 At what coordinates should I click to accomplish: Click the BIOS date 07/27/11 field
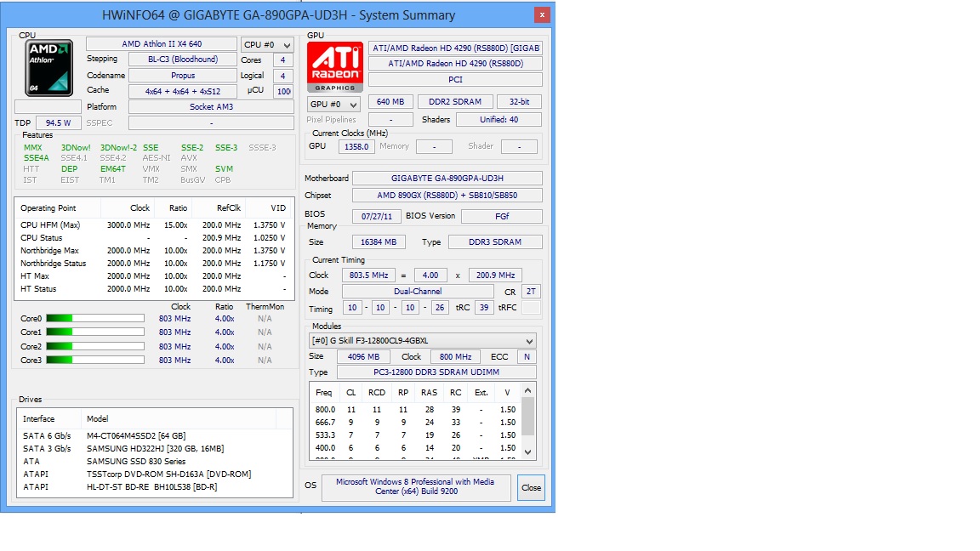click(x=377, y=216)
